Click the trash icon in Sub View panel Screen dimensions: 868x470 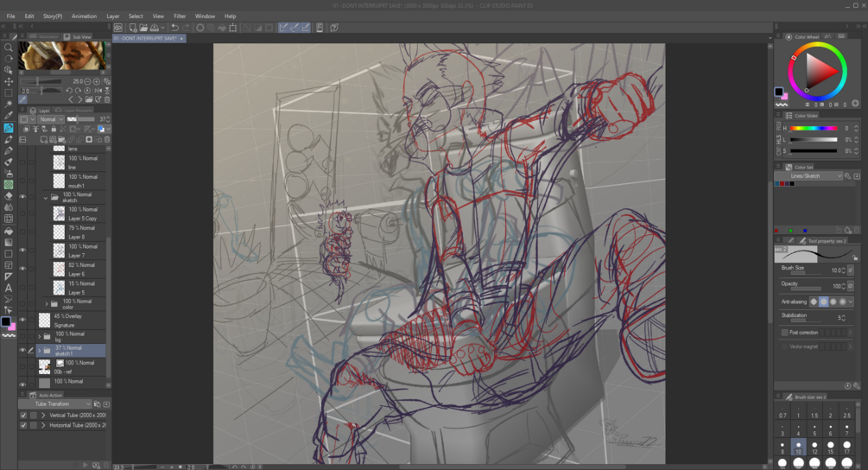107,99
